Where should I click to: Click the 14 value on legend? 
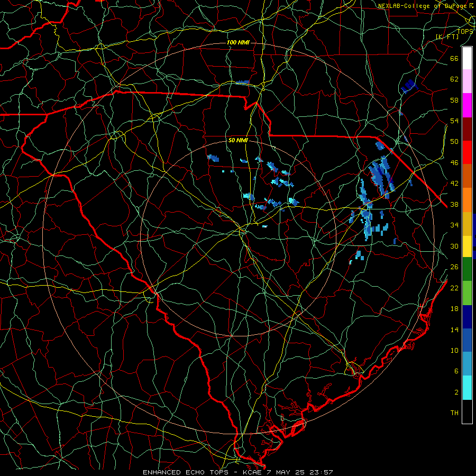(x=454, y=329)
